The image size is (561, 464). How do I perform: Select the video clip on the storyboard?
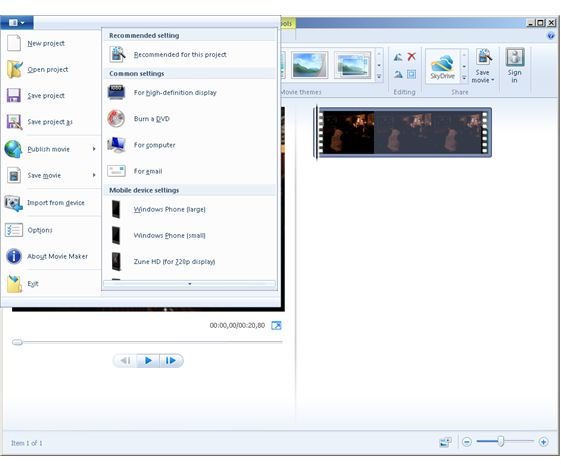(403, 132)
